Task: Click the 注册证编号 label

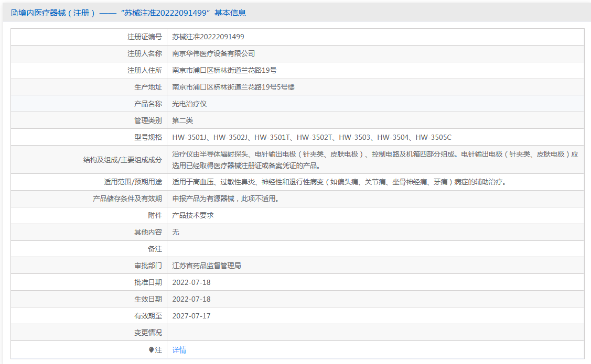Action: tap(145, 37)
